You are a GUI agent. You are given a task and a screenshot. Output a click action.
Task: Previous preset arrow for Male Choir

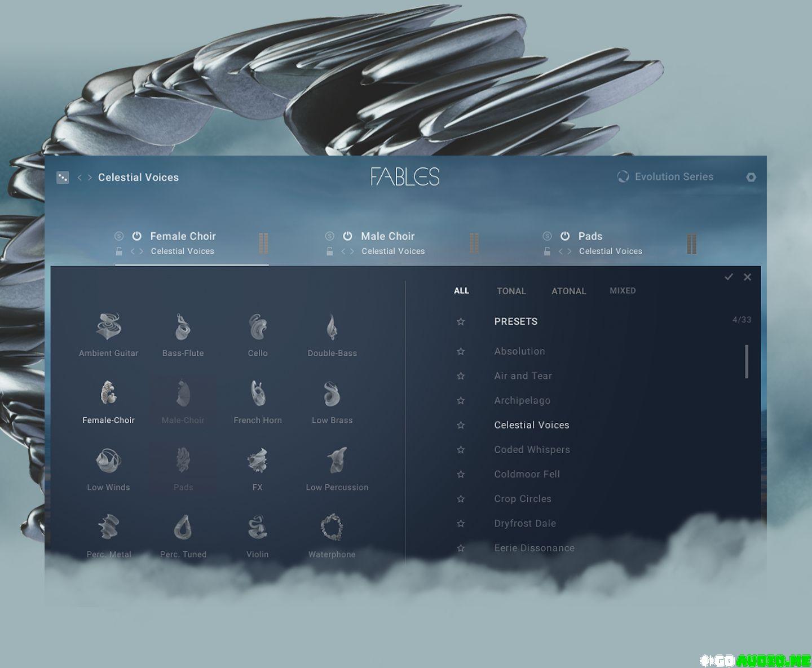click(x=343, y=251)
